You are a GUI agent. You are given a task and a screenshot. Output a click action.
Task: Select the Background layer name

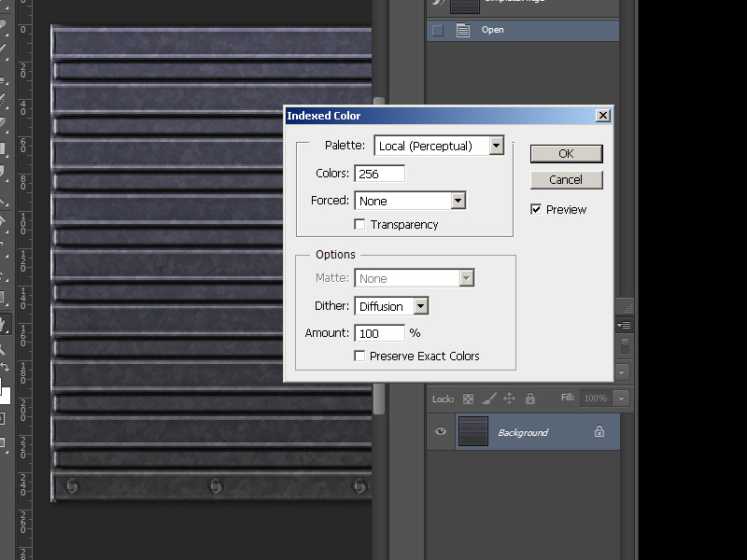tap(523, 432)
